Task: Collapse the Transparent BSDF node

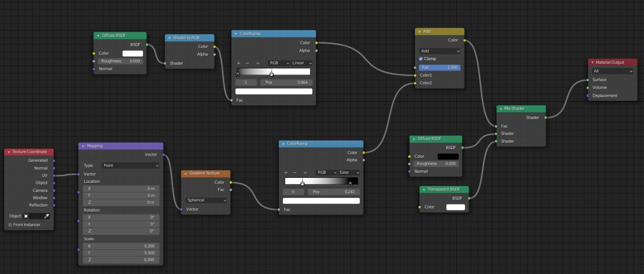Action: (x=424, y=189)
